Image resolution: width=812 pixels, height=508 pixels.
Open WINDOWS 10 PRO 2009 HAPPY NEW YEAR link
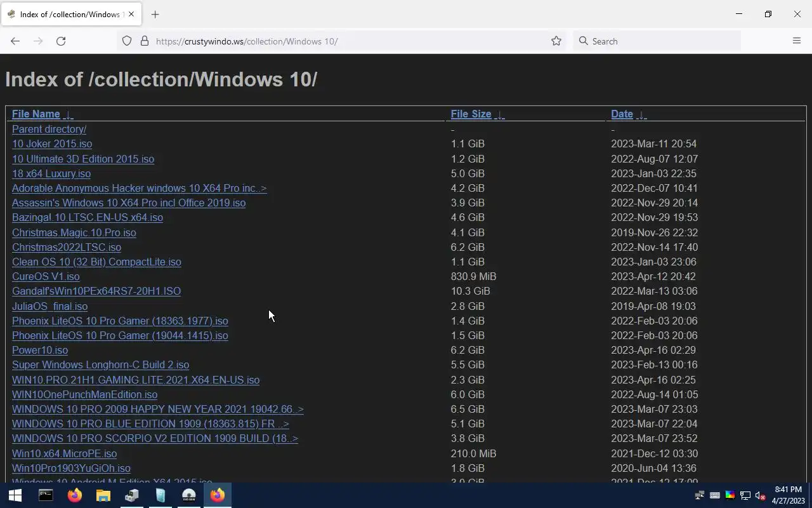(x=158, y=409)
